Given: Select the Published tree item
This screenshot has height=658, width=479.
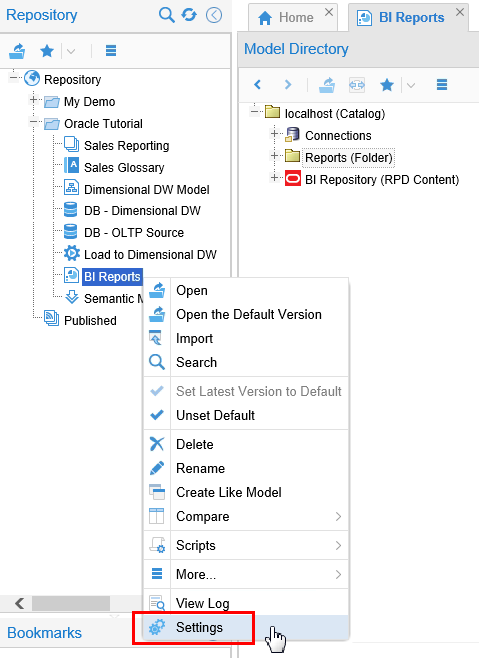Looking at the screenshot, I should [90, 321].
